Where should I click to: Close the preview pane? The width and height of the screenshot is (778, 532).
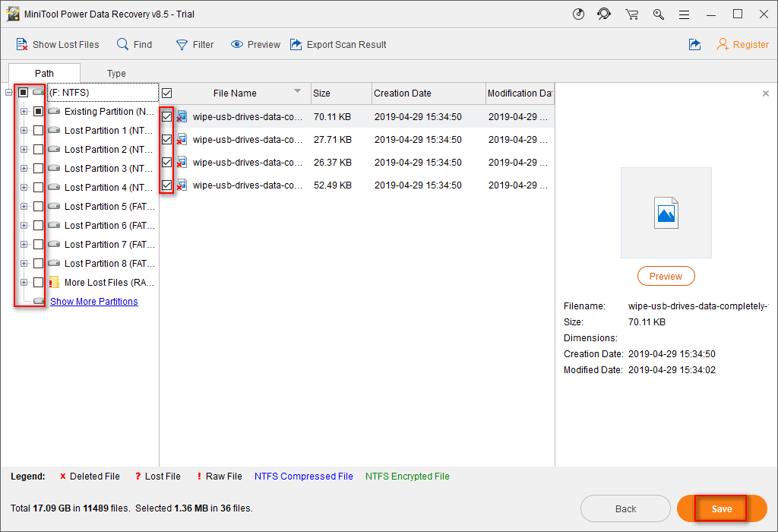point(766,93)
